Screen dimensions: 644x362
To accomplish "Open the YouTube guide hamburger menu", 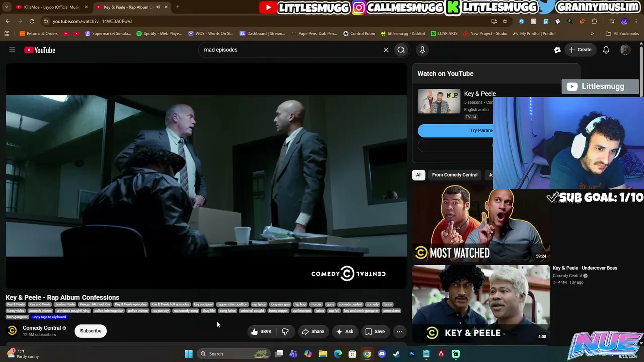I will coord(12,50).
